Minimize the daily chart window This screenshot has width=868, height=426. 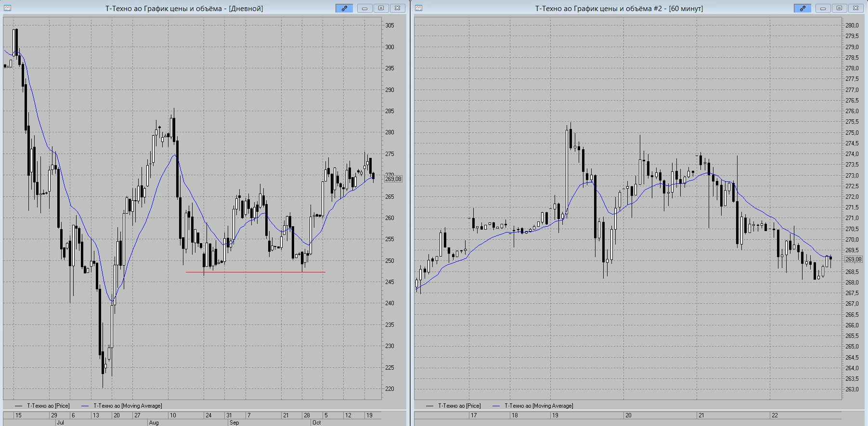(x=364, y=8)
